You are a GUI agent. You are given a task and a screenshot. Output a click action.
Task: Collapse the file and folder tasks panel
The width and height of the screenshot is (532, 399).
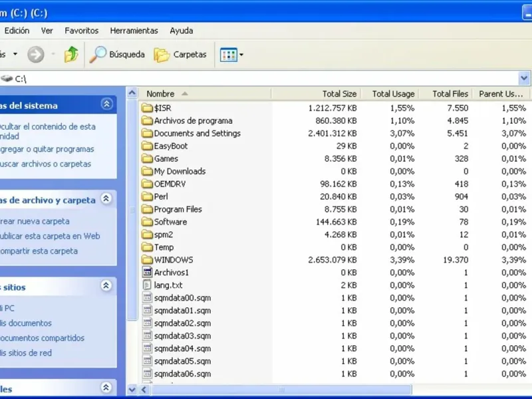106,198
